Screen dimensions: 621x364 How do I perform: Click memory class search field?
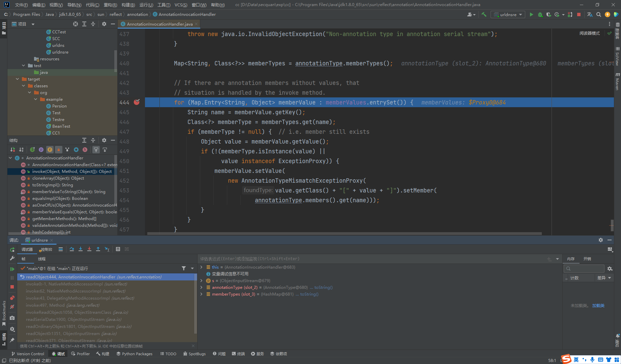click(584, 268)
